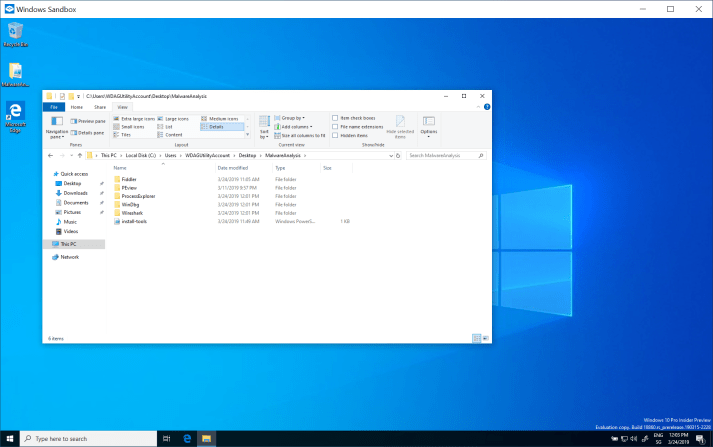The width and height of the screenshot is (713, 447).
Task: Switch to the Home ribbon tab
Action: pyautogui.click(x=77, y=106)
